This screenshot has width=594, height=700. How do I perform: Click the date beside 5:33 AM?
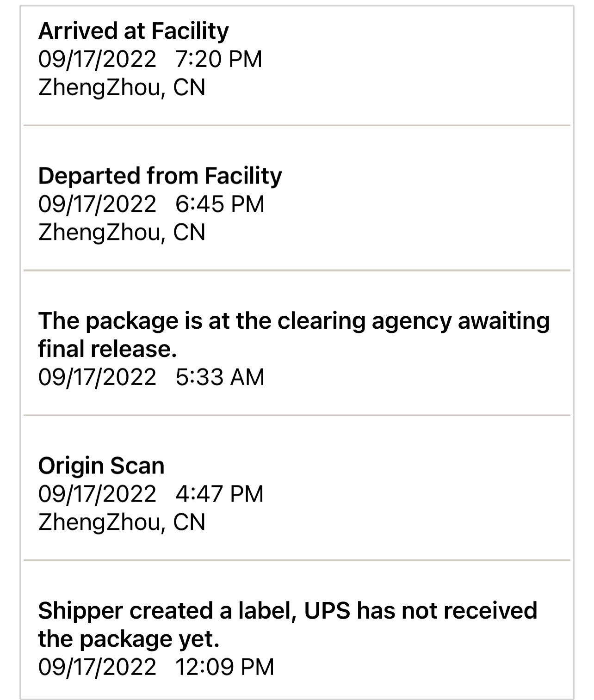pos(97,377)
